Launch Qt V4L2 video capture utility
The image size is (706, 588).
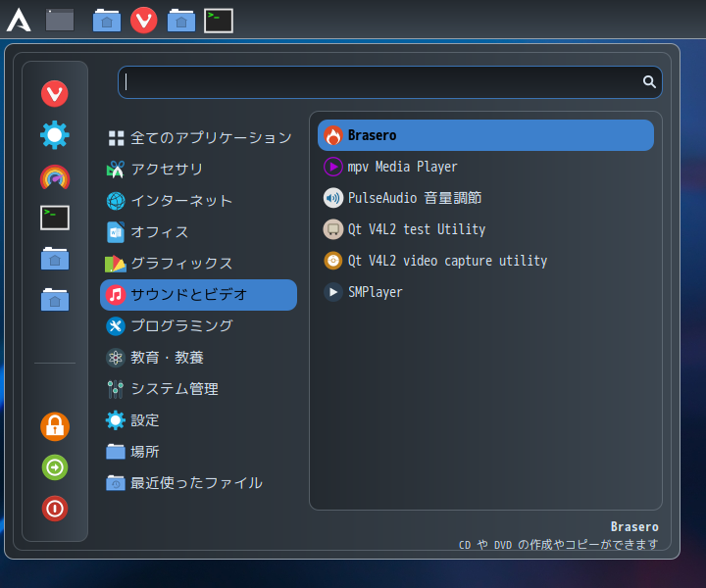click(485, 261)
